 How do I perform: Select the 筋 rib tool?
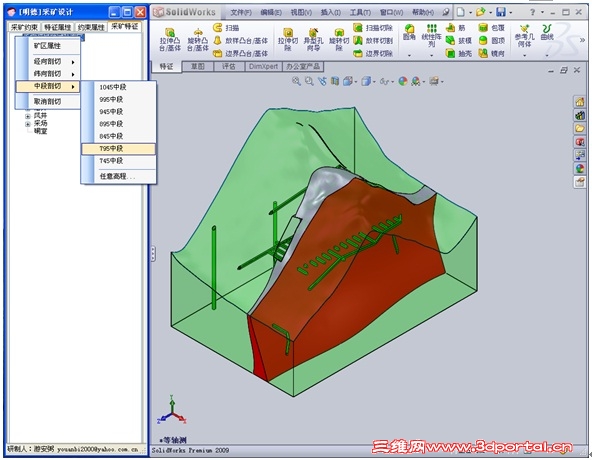[x=455, y=28]
